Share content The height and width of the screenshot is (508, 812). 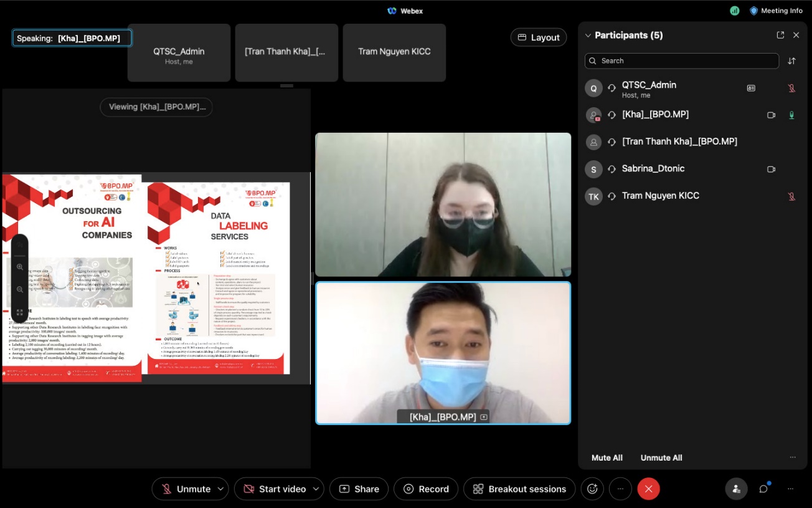click(359, 489)
